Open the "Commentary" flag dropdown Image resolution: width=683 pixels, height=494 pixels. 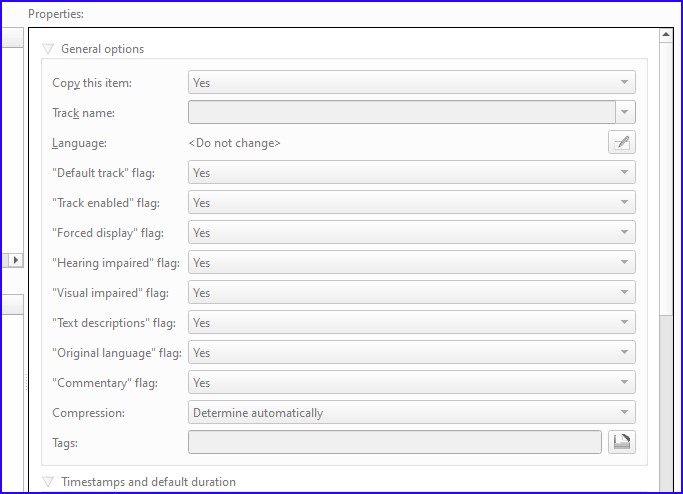[411, 383]
